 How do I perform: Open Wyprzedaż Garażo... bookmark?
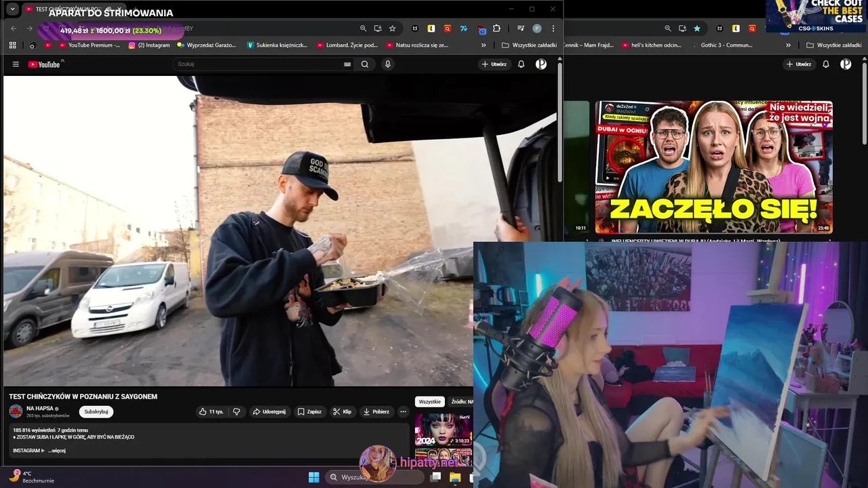[x=207, y=45]
